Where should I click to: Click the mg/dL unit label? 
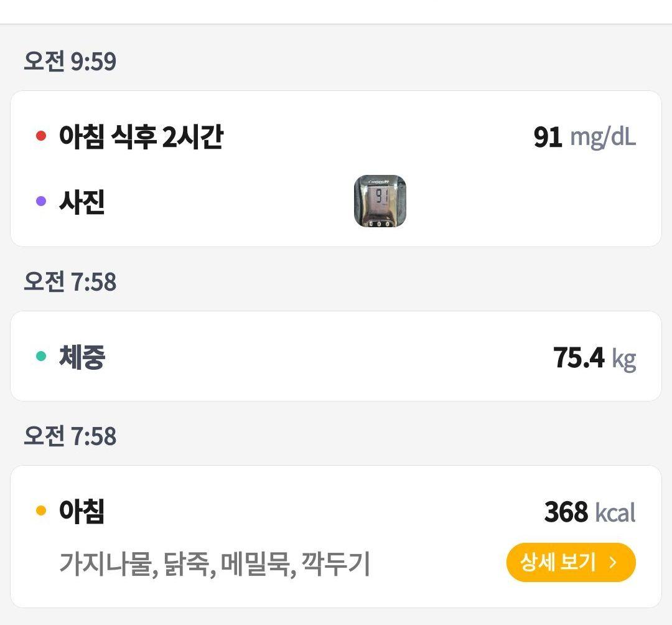(602, 138)
